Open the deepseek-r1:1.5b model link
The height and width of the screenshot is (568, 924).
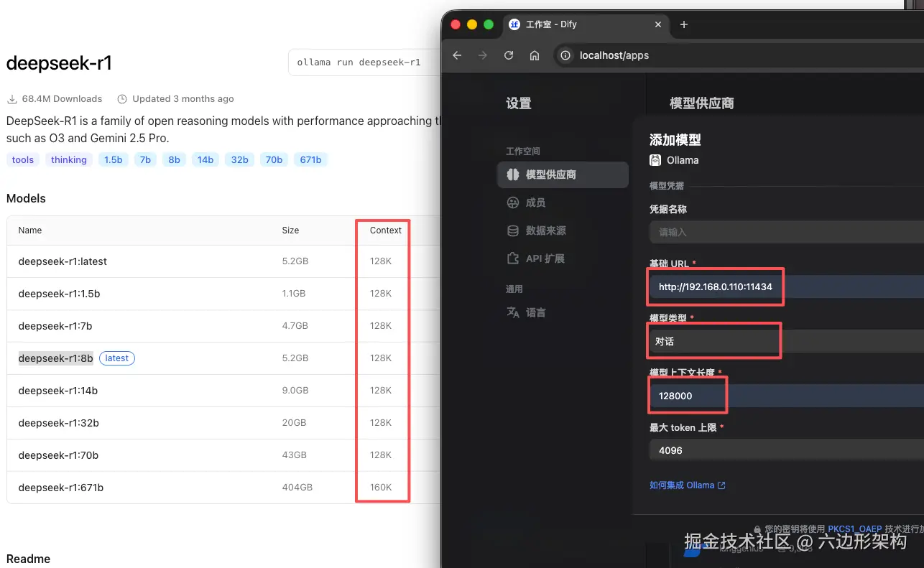coord(59,294)
